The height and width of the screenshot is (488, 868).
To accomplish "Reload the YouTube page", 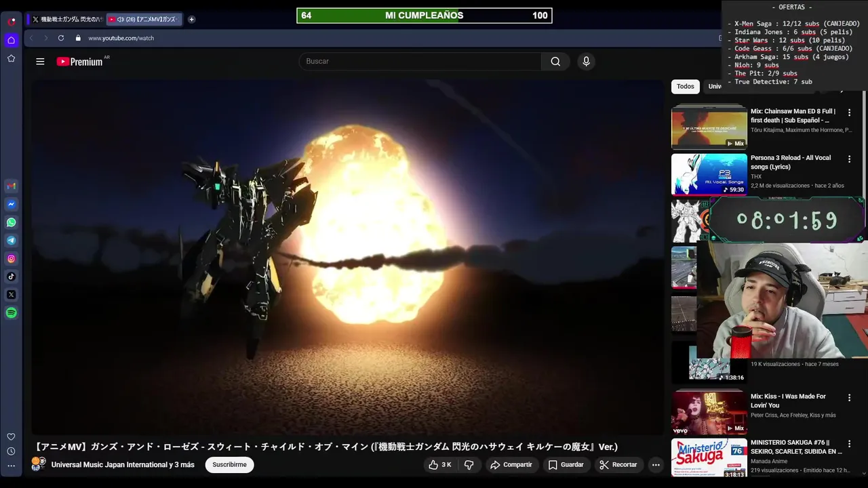I will (61, 38).
